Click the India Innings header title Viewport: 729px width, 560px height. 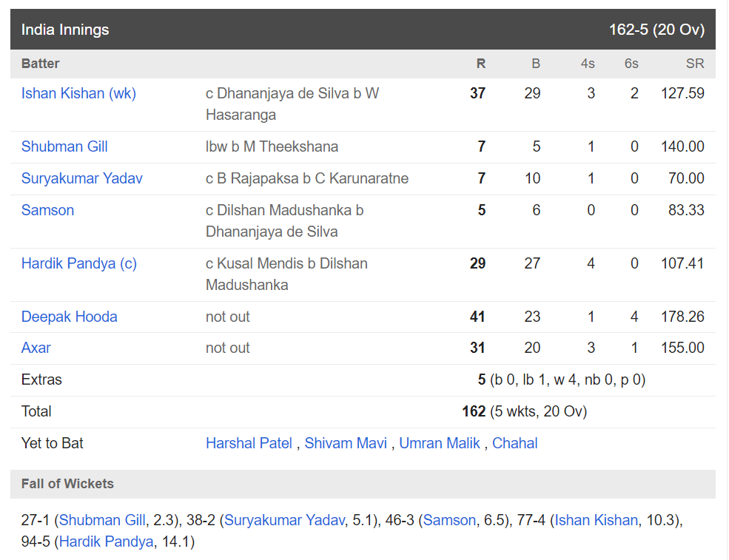[x=65, y=30]
